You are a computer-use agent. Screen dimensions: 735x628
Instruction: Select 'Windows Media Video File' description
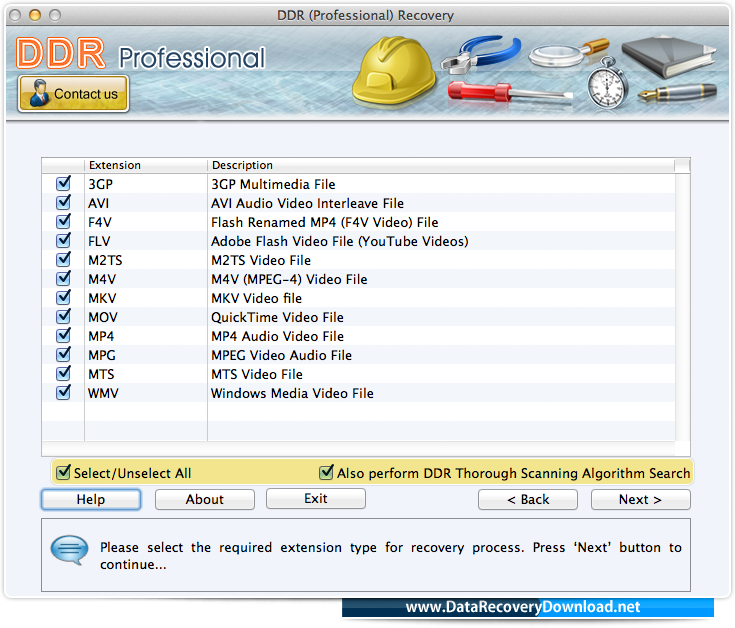coord(292,393)
